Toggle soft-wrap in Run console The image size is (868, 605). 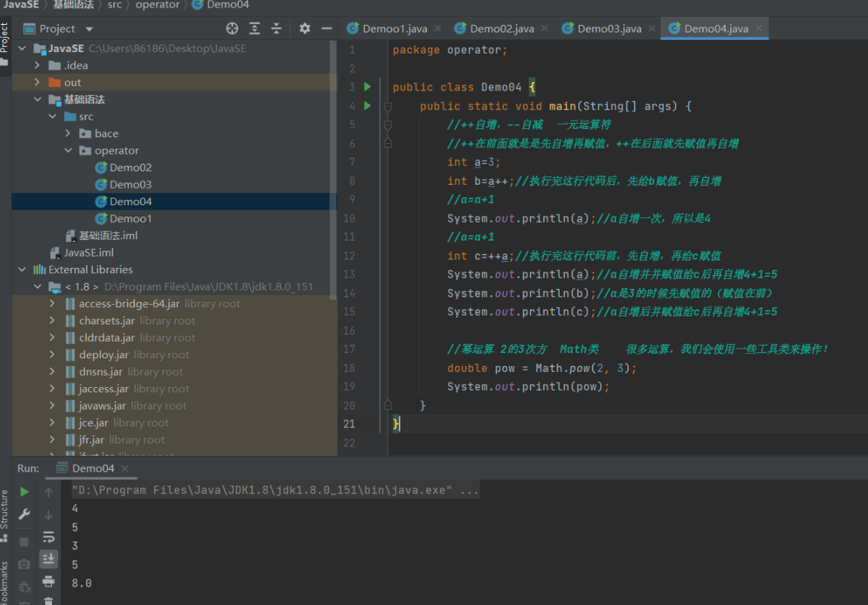click(48, 537)
